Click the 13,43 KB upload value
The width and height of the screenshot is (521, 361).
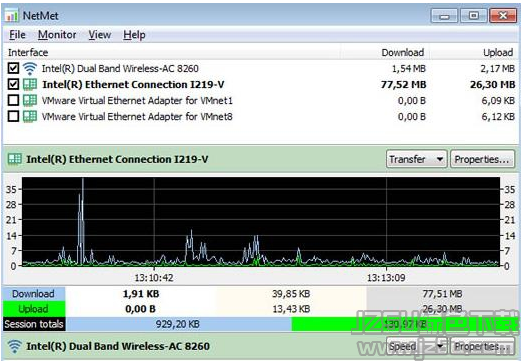[x=291, y=309]
